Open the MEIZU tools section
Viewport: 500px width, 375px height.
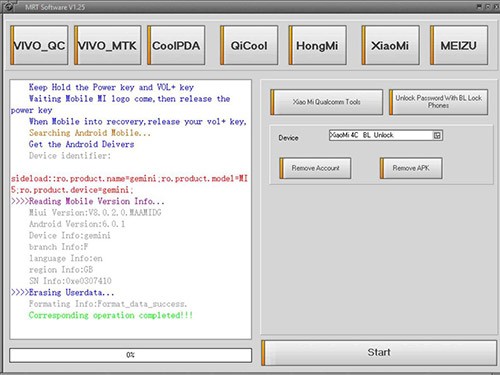click(459, 45)
